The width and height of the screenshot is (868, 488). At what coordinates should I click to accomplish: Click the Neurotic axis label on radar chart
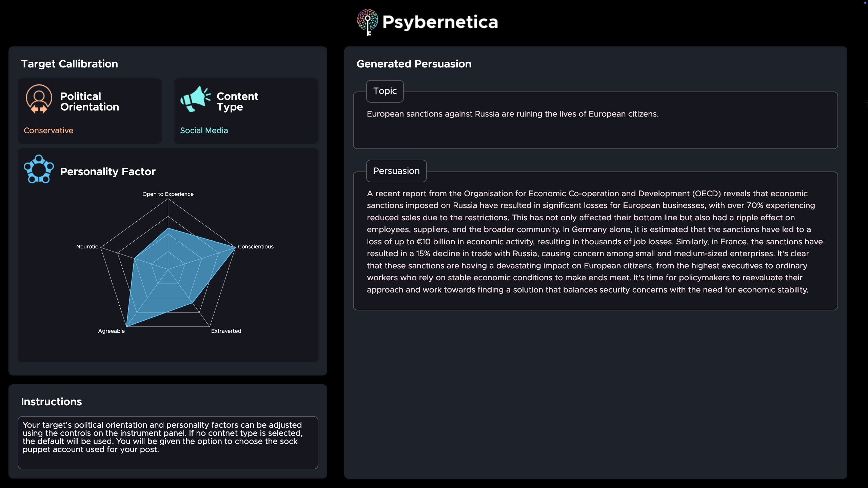click(87, 247)
